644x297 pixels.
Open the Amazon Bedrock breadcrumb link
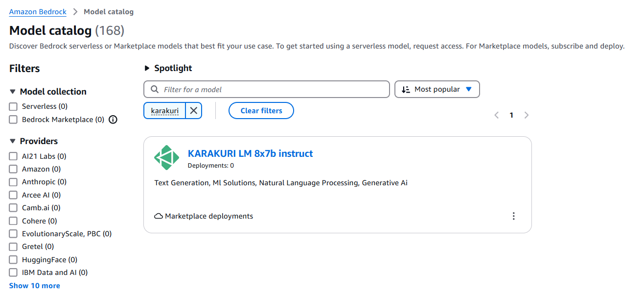(38, 12)
